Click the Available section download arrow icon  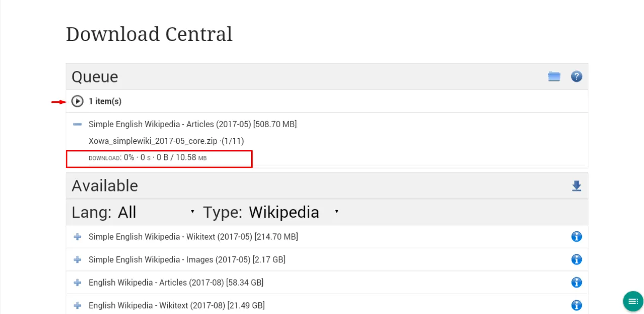576,186
